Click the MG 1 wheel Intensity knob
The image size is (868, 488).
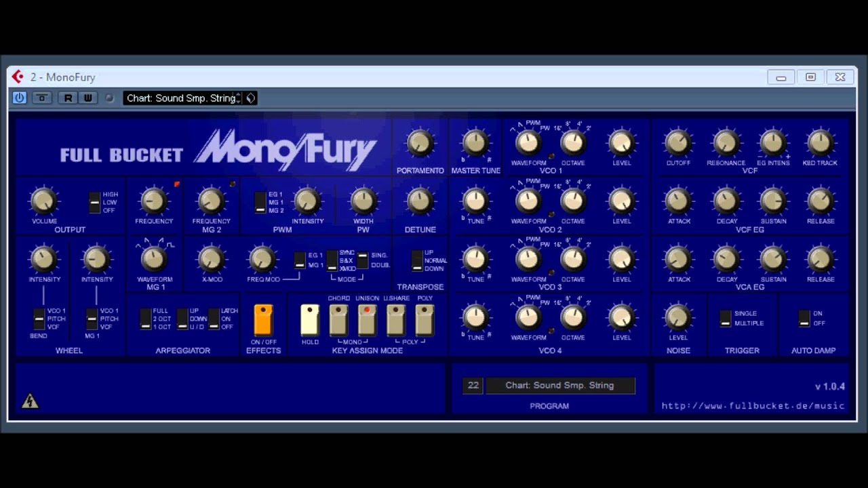pyautogui.click(x=96, y=259)
